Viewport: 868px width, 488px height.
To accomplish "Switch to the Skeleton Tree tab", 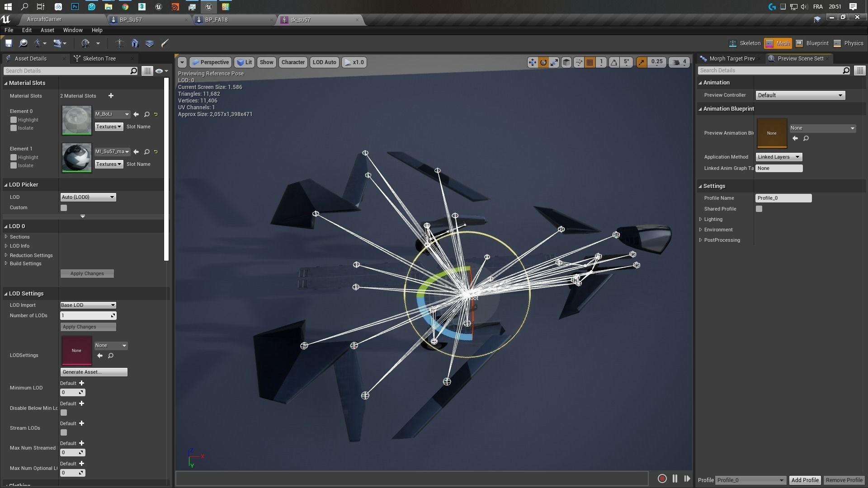I will tap(99, 58).
